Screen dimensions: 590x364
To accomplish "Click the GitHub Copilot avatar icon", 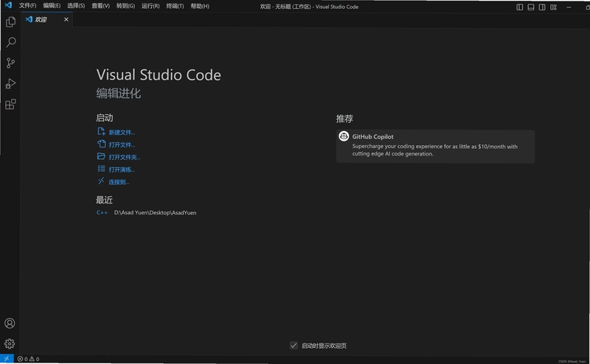I will [x=344, y=136].
